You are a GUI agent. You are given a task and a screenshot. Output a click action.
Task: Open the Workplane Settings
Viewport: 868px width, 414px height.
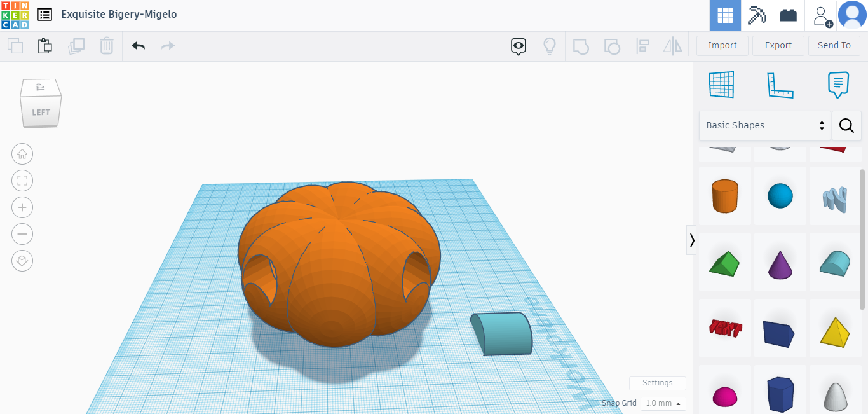[657, 383]
